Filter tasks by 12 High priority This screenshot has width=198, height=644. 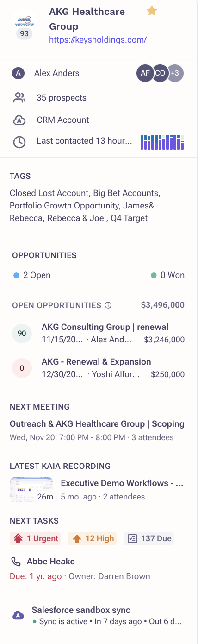93,538
